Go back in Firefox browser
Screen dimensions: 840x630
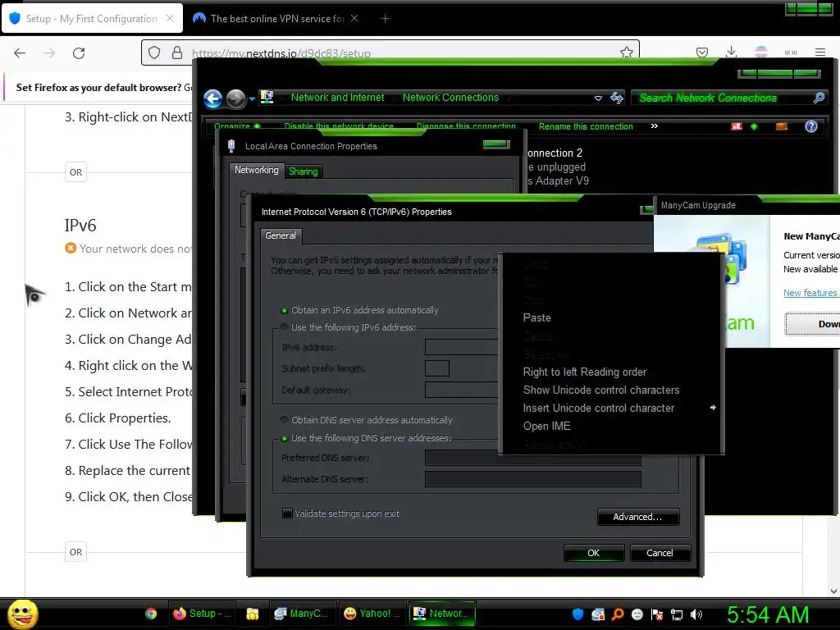click(20, 53)
